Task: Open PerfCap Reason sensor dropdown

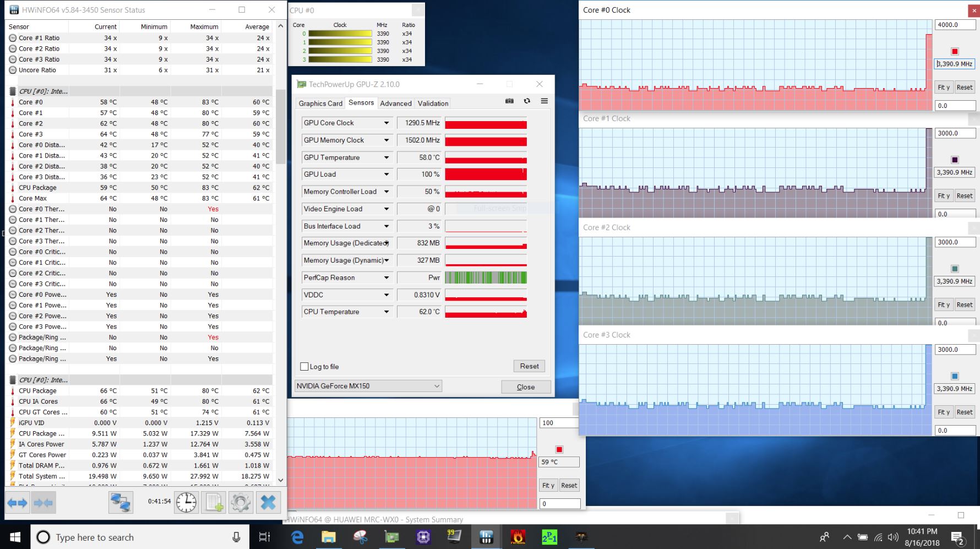Action: [386, 278]
